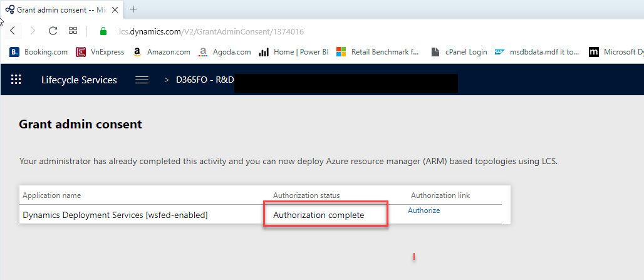This screenshot has height=280, width=644.
Task: Click the Lifecycle Services title
Action: [x=79, y=80]
